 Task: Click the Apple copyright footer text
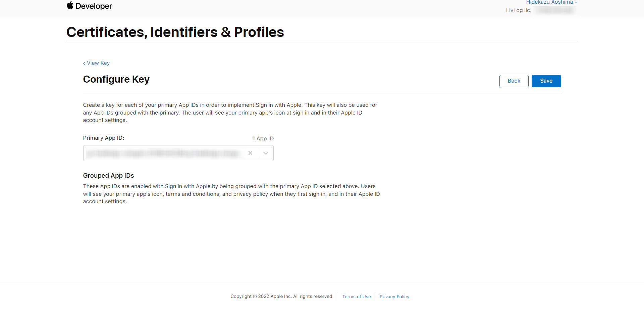tap(282, 296)
